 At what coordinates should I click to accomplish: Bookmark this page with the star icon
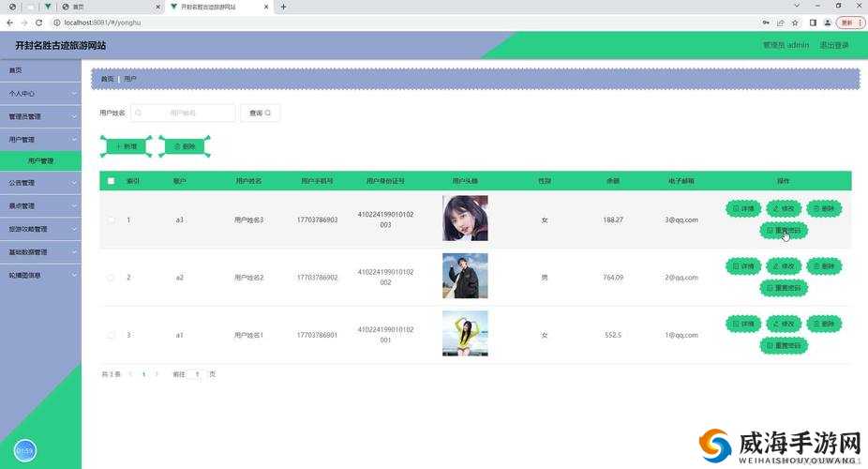(x=796, y=23)
